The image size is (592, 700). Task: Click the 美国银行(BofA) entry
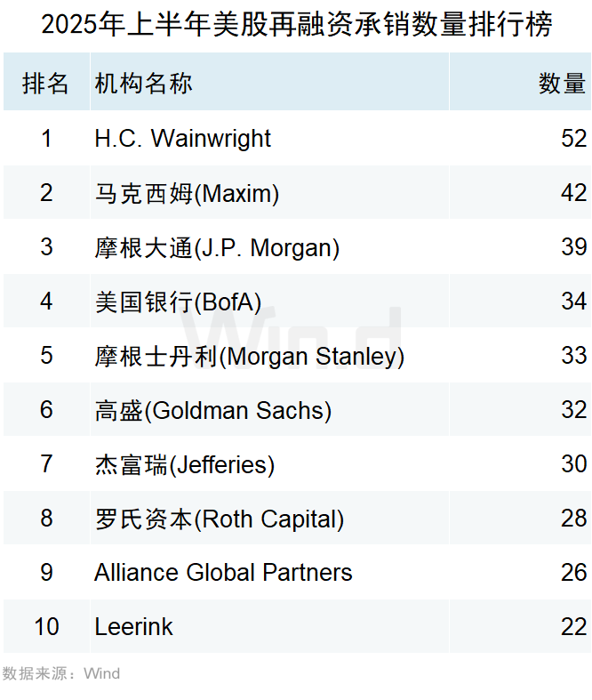[178, 302]
